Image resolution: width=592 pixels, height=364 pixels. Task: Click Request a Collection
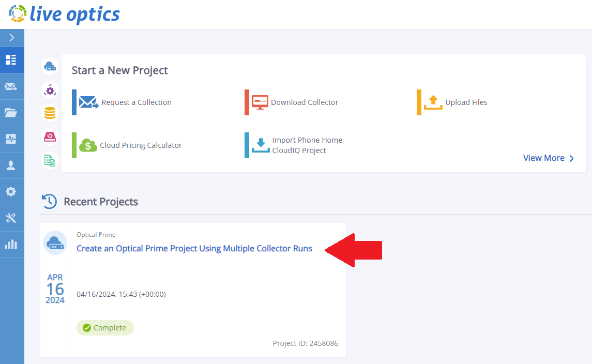tap(136, 102)
